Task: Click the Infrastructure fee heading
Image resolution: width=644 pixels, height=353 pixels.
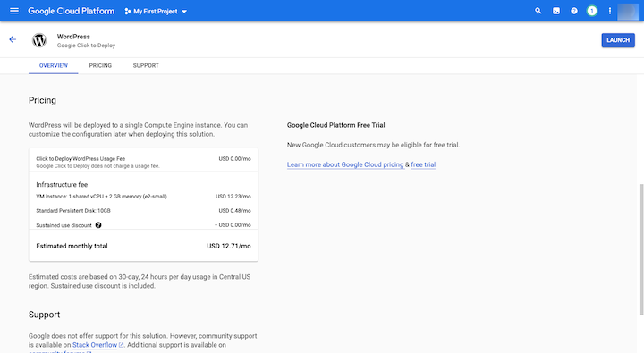Action: tap(62, 185)
